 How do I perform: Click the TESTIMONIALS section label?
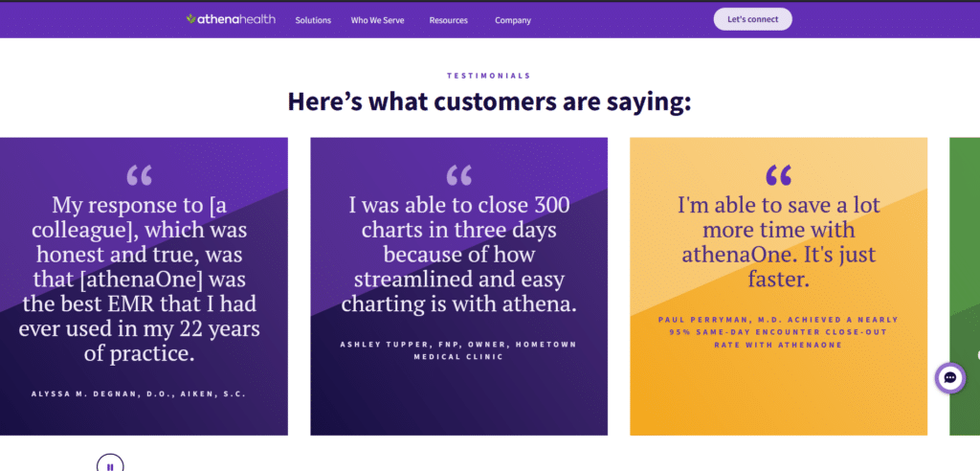[489, 76]
